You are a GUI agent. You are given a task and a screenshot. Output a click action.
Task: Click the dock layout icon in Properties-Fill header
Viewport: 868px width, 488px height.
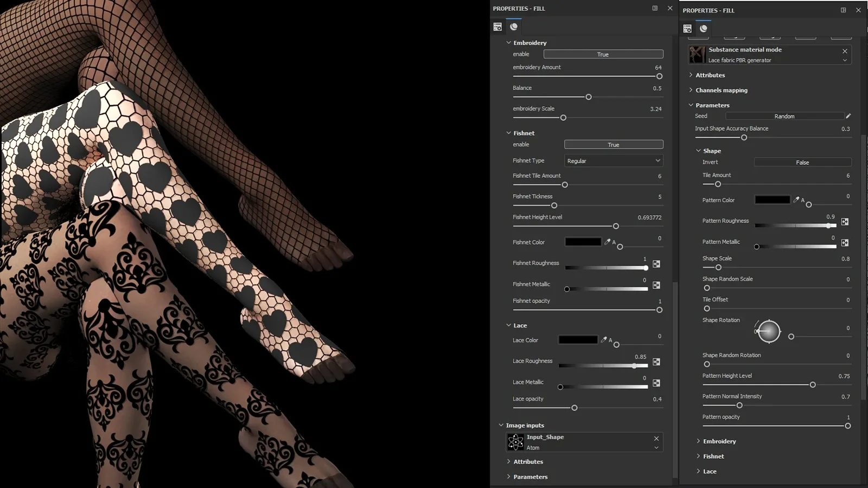point(655,8)
